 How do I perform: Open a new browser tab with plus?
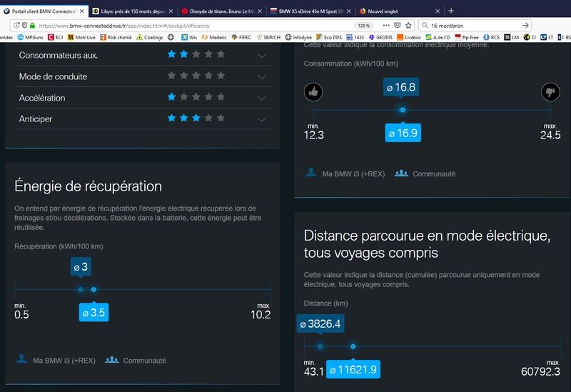click(451, 11)
